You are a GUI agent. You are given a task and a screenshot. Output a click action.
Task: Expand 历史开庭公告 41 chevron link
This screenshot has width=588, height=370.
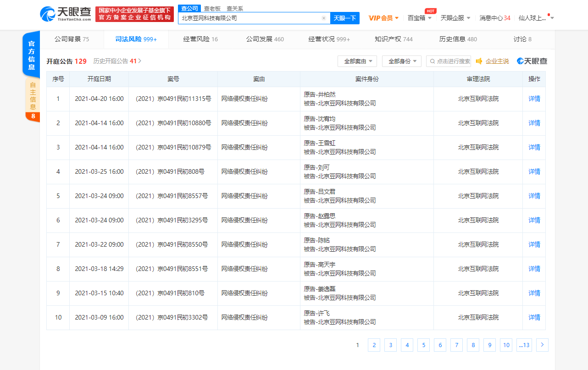click(x=117, y=61)
